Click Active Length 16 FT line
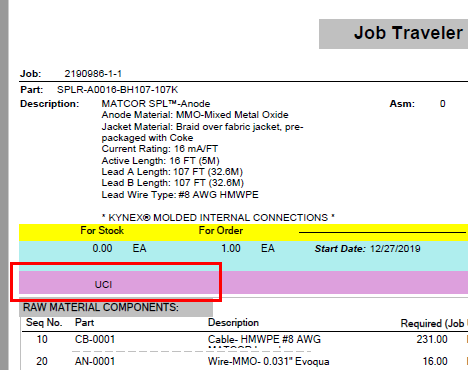 click(x=160, y=161)
